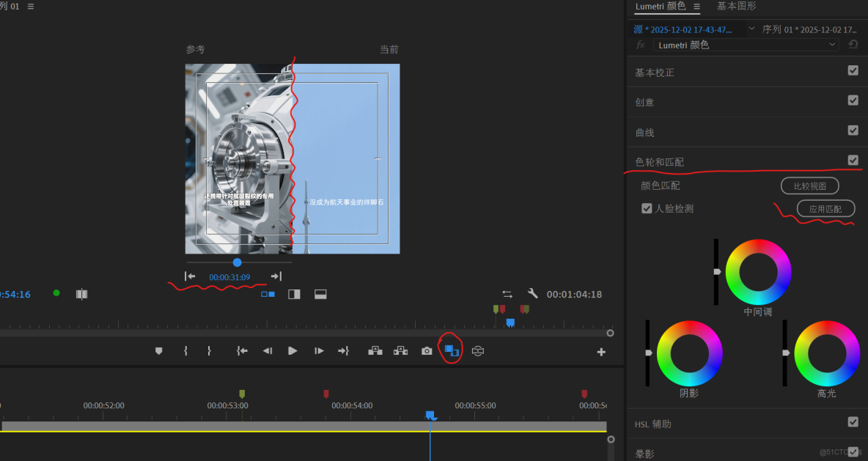Uncheck the 人脸检测 checkbox

click(x=647, y=208)
